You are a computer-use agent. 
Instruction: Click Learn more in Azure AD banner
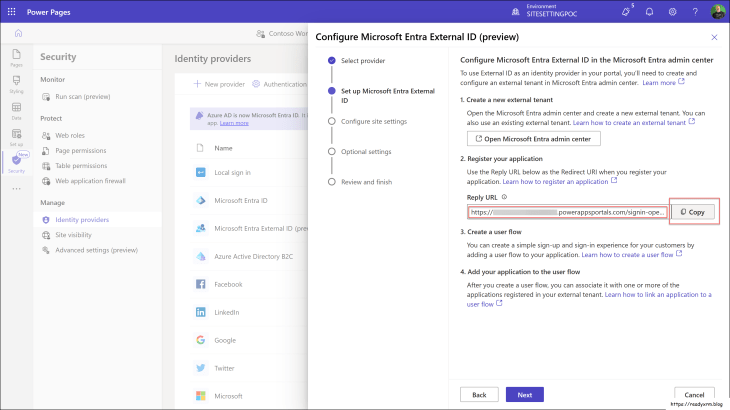pos(234,123)
